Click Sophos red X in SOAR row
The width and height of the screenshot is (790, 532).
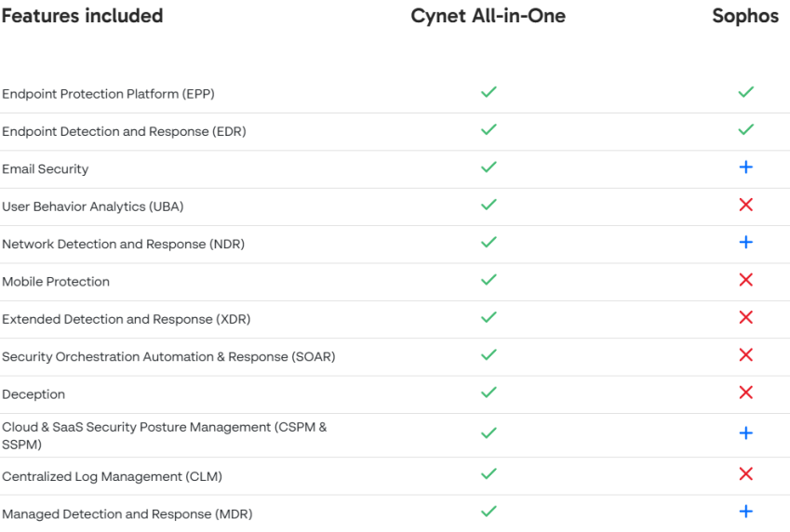(745, 355)
